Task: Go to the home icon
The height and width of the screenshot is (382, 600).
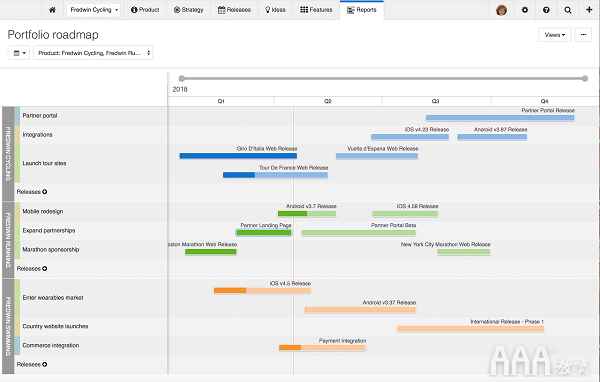Action: (52, 10)
